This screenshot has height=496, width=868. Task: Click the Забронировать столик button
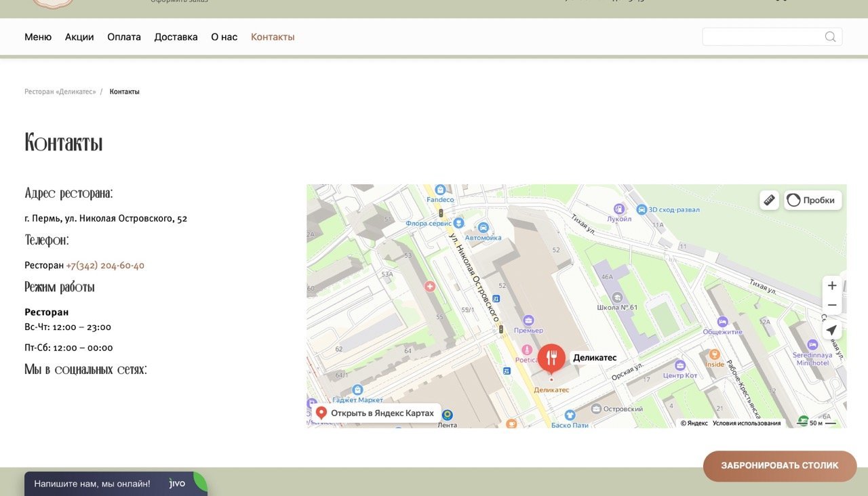(x=780, y=466)
